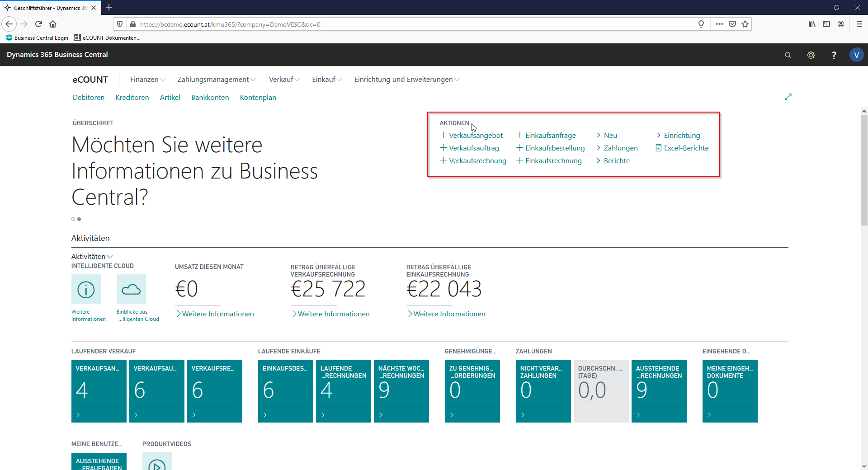Screen dimensions: 868x470
Task: Open the Bankkonten list
Action: click(x=210, y=98)
